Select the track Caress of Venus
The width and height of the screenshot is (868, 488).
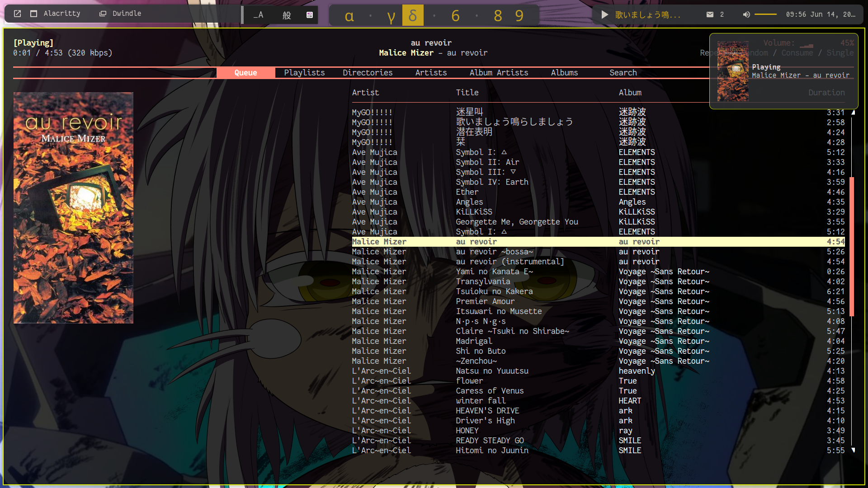[598, 391]
